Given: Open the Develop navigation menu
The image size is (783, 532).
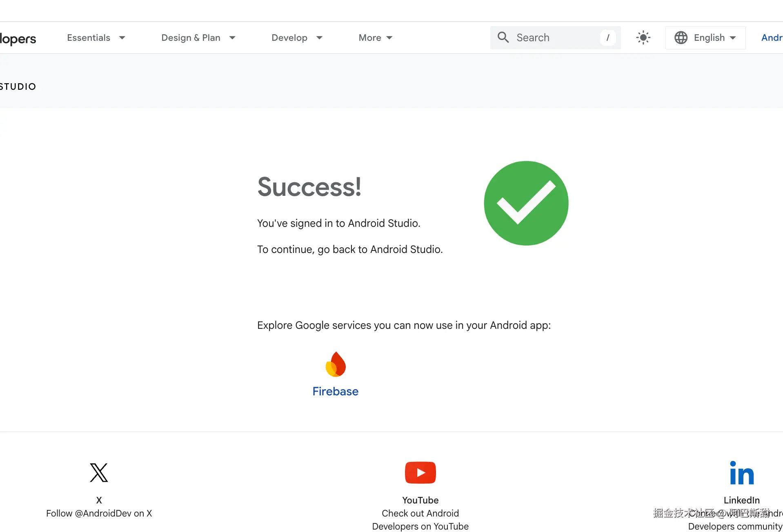Looking at the screenshot, I should pos(297,38).
